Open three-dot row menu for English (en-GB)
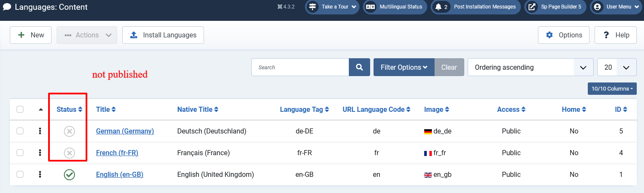The width and height of the screenshot is (644, 193). point(40,174)
